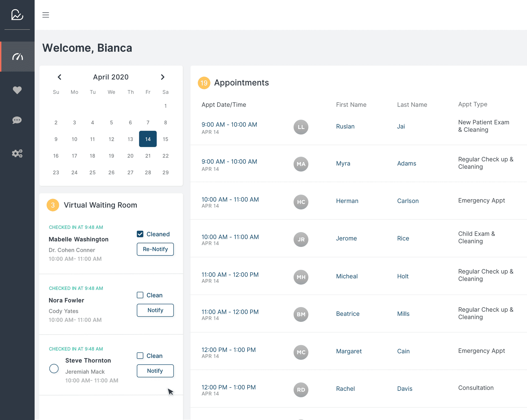The width and height of the screenshot is (527, 420).
Task: Sort by Appt Date/Time column header
Action: click(224, 105)
